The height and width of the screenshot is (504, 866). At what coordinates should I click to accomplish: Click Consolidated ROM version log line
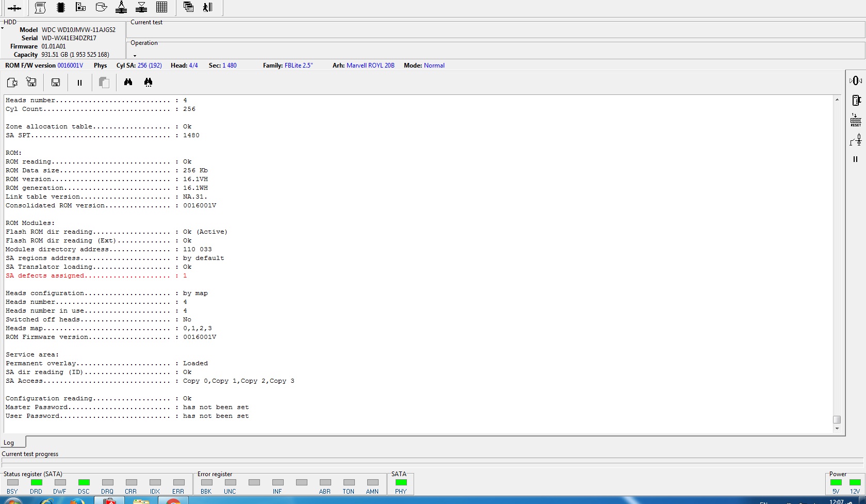(x=111, y=206)
